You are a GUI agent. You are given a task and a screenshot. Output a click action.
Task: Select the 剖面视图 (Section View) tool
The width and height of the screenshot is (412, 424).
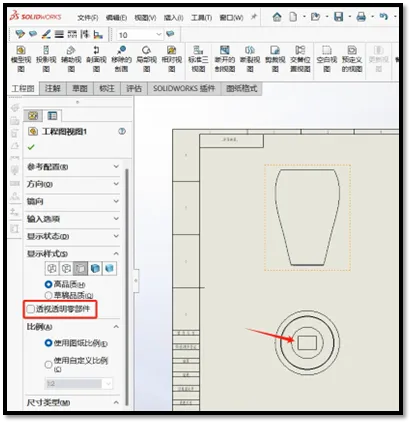[x=96, y=59]
